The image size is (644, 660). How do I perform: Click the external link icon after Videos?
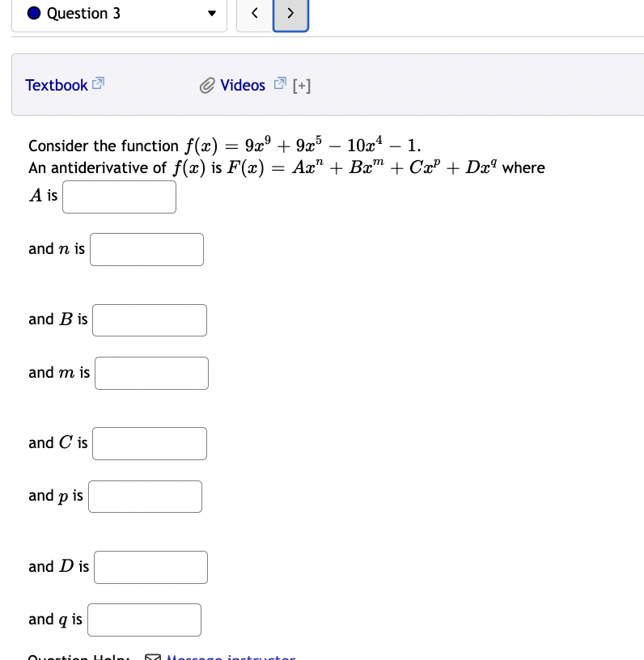click(x=280, y=82)
